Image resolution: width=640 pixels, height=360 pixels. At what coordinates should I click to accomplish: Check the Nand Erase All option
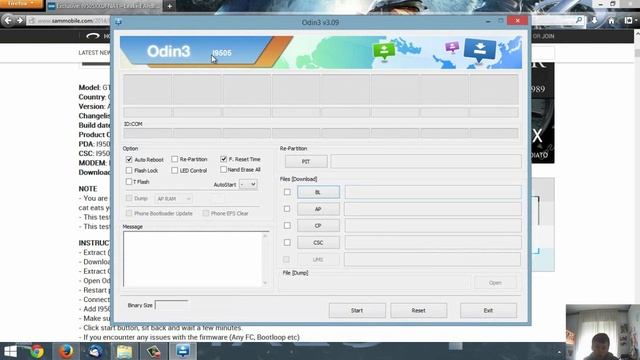coord(223,169)
